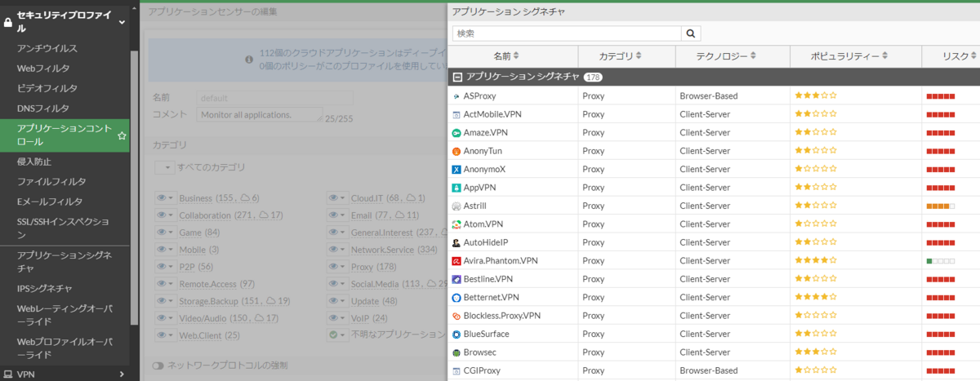Click the AnonyTun application icon
Screen dimensions: 980x381
tap(457, 151)
